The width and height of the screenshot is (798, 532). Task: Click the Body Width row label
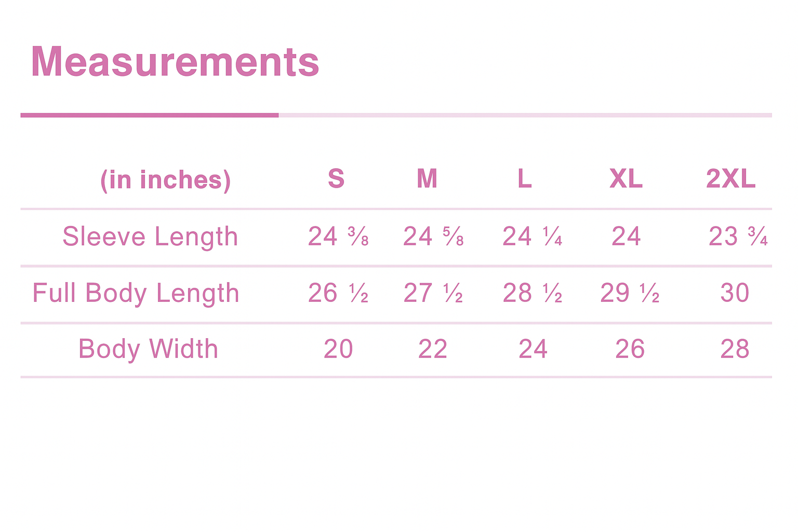click(x=148, y=349)
